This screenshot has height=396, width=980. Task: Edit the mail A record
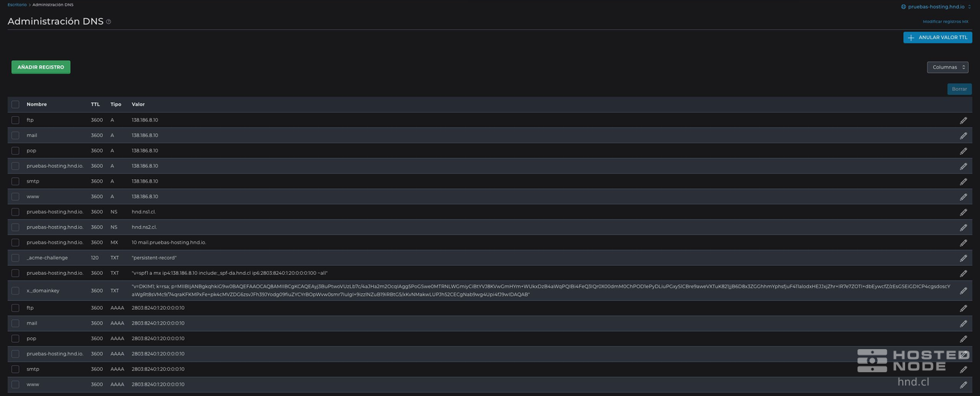963,136
